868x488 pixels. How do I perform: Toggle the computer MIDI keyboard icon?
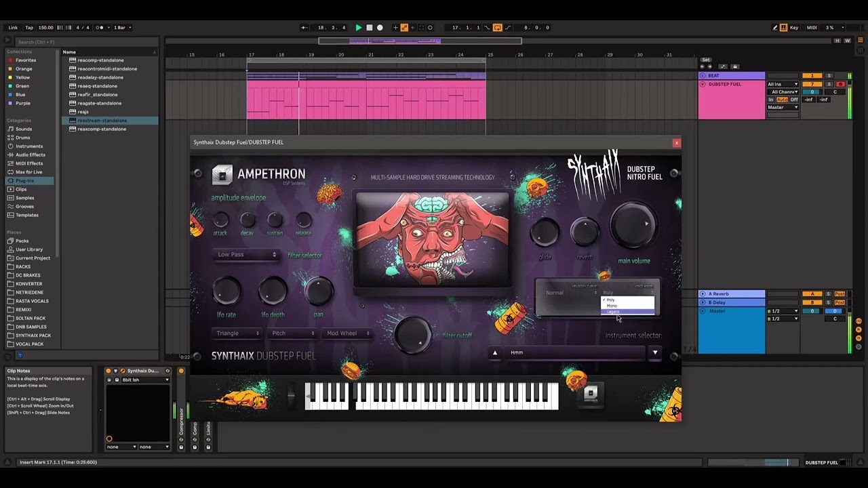pos(784,28)
